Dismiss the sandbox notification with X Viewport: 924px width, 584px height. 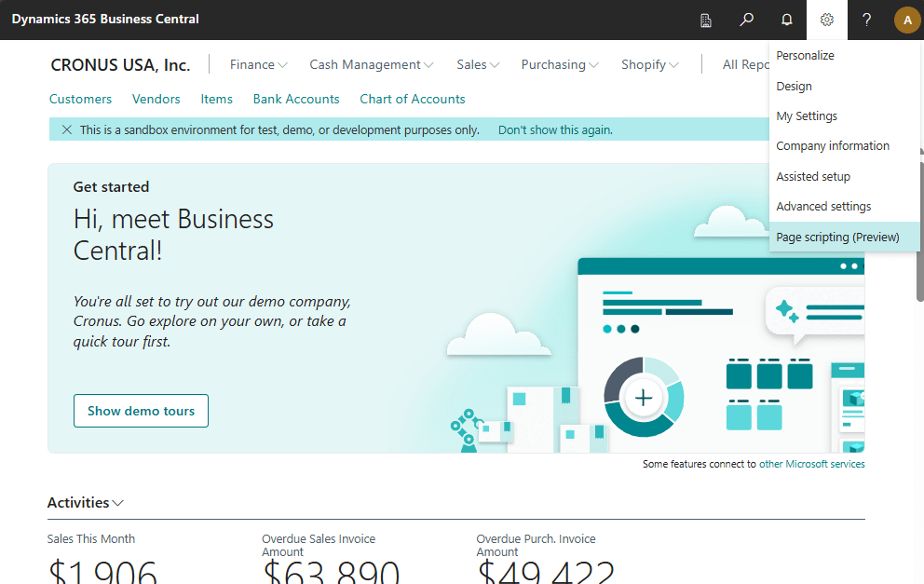66,130
